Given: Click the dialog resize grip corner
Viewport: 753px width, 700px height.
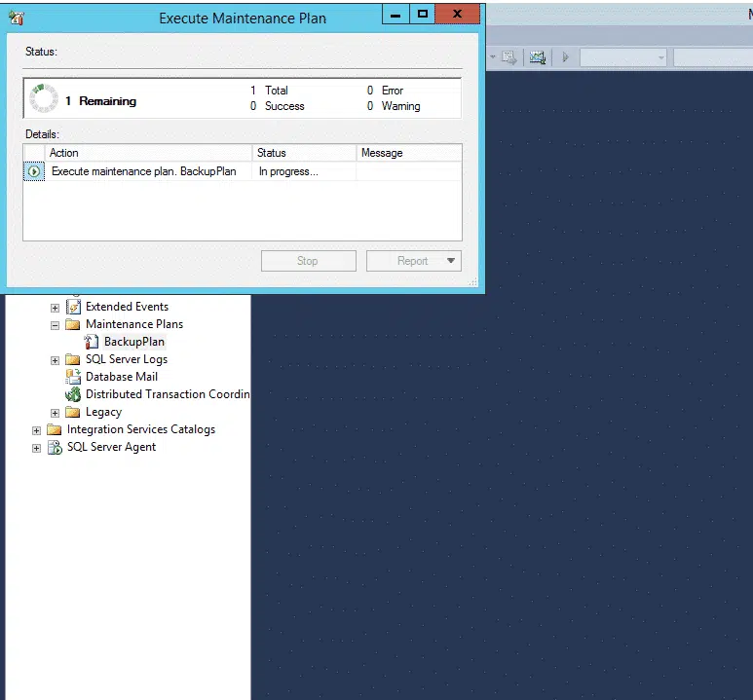Looking at the screenshot, I should pyautogui.click(x=473, y=282).
